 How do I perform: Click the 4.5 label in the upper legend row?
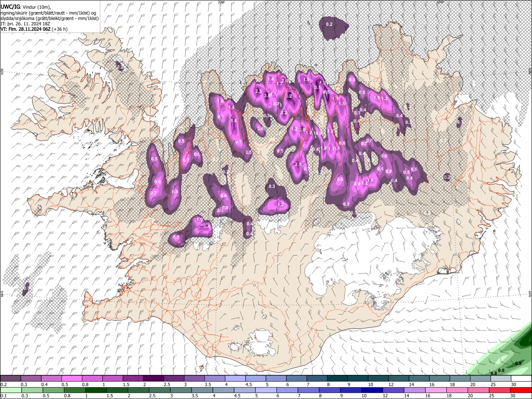[249, 384]
